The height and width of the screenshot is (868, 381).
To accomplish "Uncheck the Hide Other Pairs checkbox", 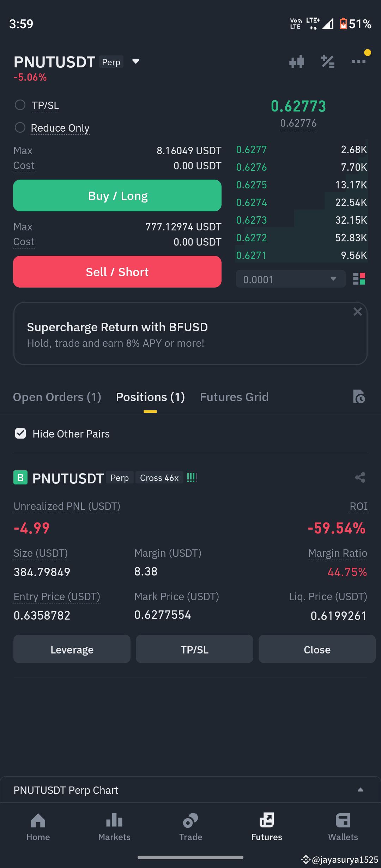I will pyautogui.click(x=20, y=433).
